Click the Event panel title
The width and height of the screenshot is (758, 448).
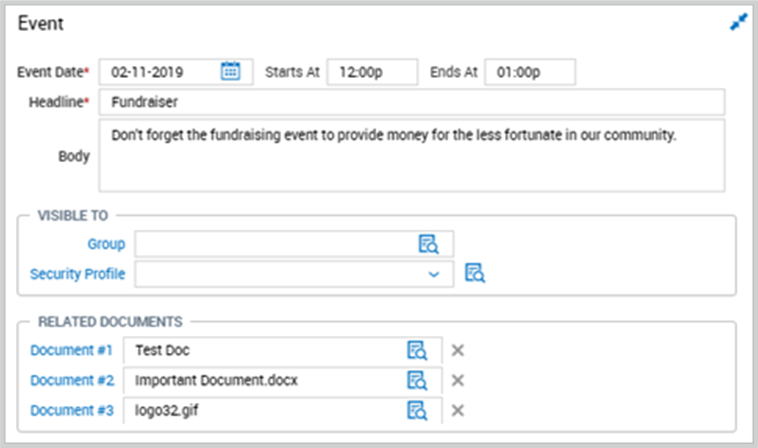[x=41, y=23]
